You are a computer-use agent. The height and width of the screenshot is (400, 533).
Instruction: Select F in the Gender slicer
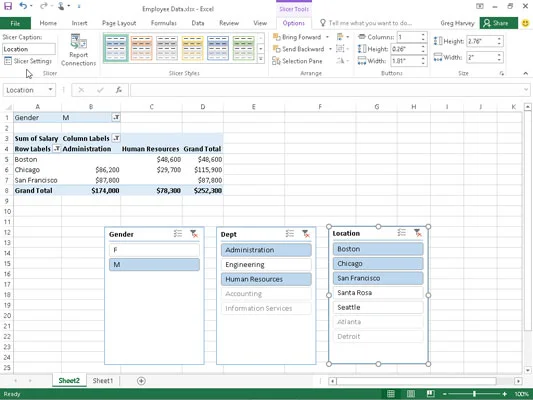(154, 250)
